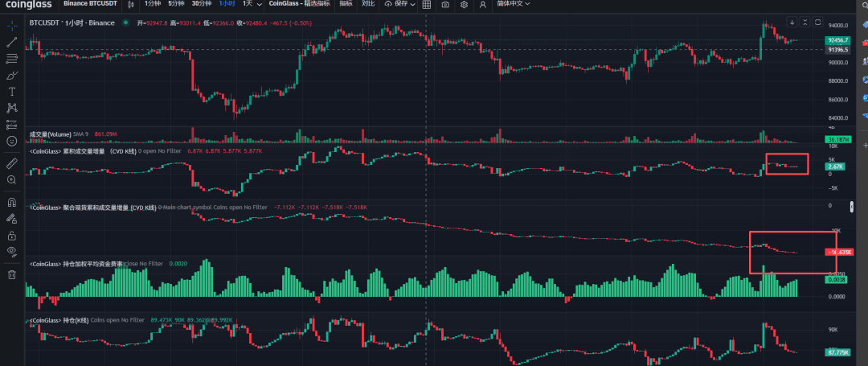Select the trend line drawing tool
Screen dimensions: 868x366
pos(11,42)
